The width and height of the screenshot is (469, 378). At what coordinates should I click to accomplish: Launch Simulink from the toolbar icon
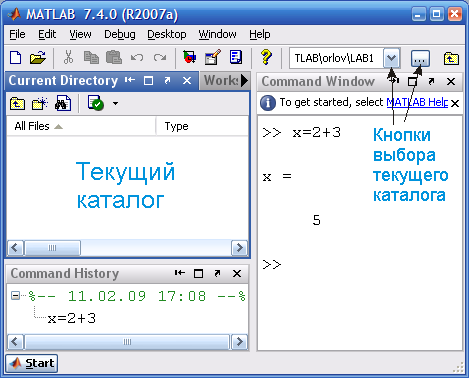pos(190,57)
